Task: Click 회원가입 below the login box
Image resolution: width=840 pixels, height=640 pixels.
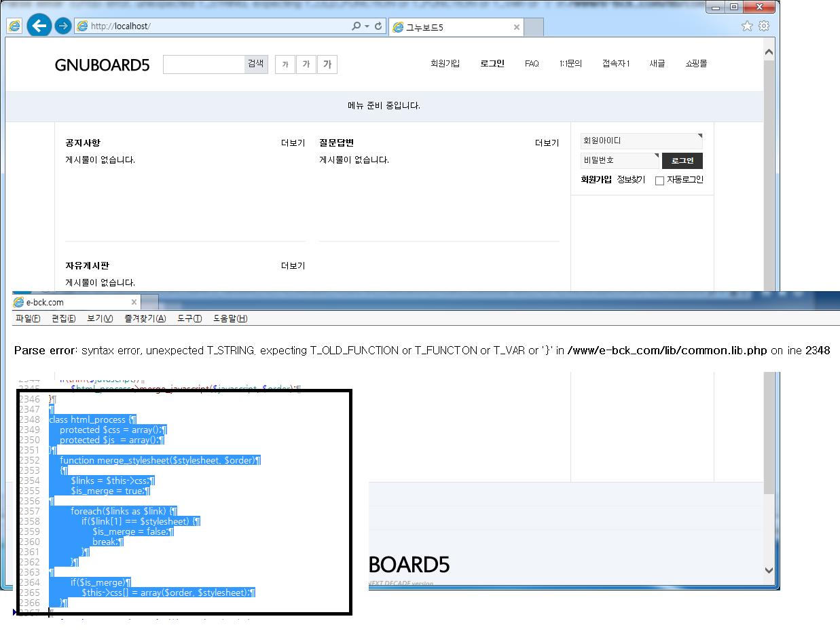Action: pyautogui.click(x=596, y=180)
